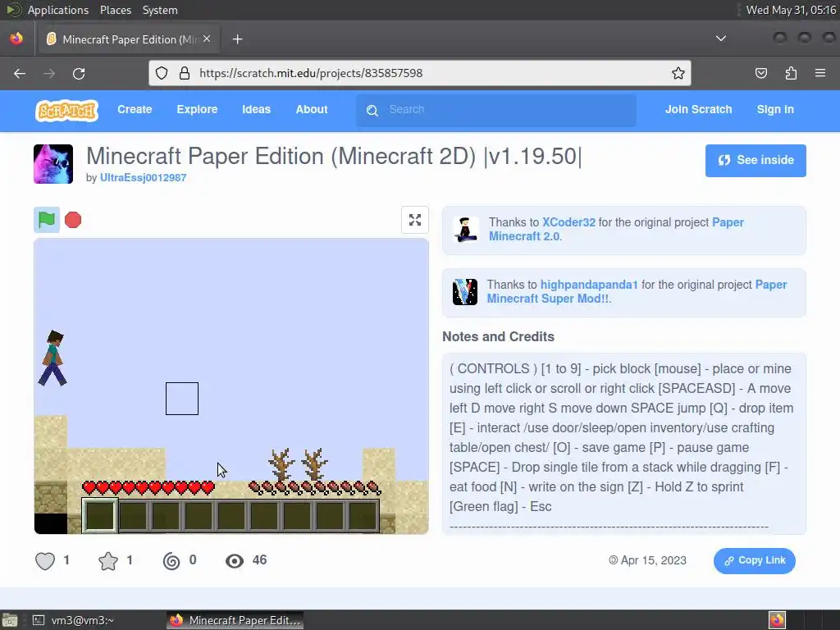Click Join Scratch
This screenshot has height=630, width=840.
point(698,109)
